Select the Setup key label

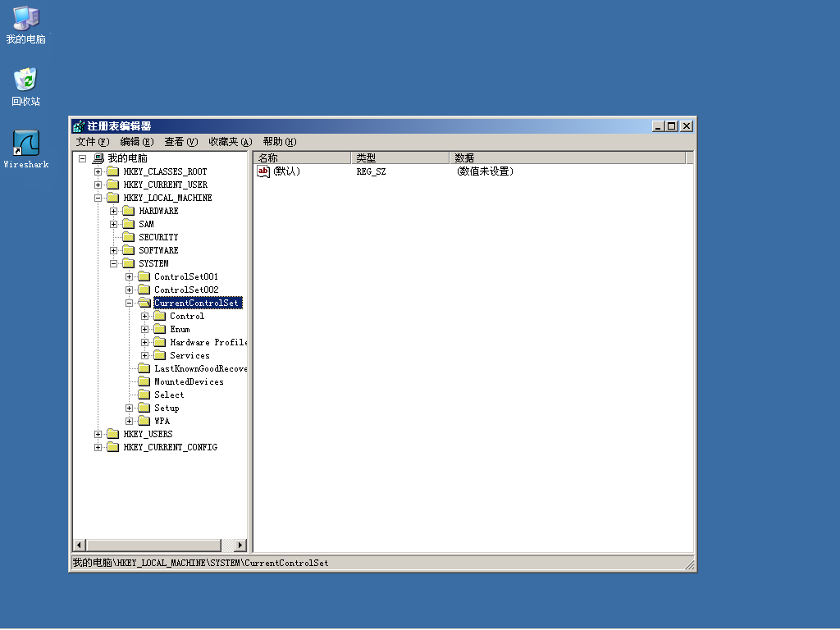pos(167,409)
